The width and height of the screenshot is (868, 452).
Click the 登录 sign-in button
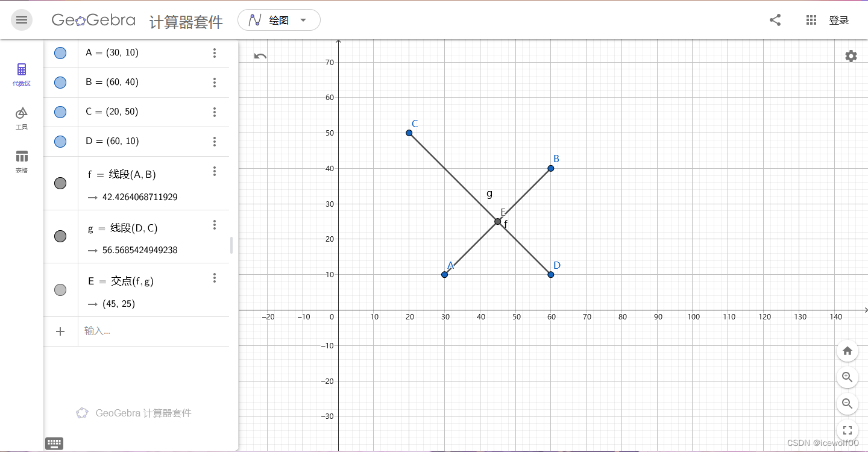[x=839, y=20]
